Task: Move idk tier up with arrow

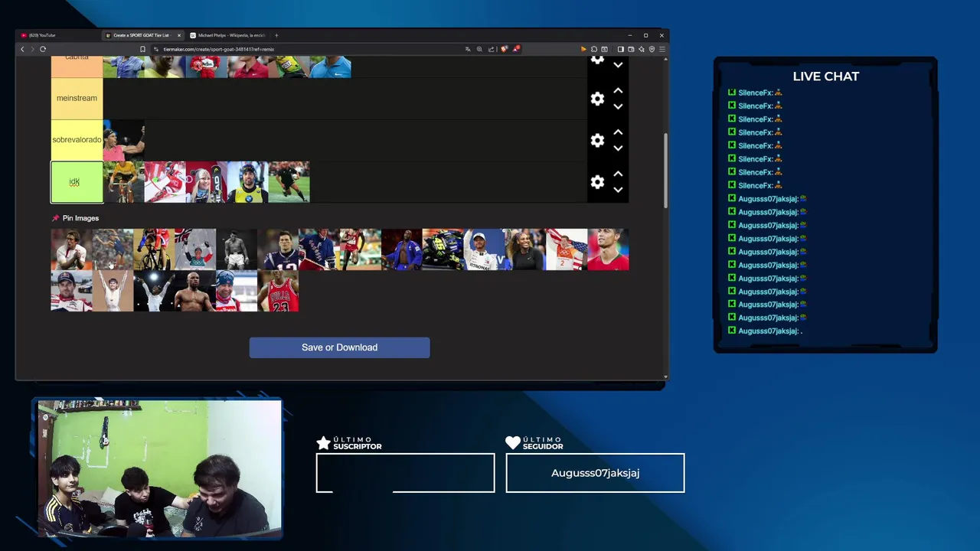Action: (618, 174)
